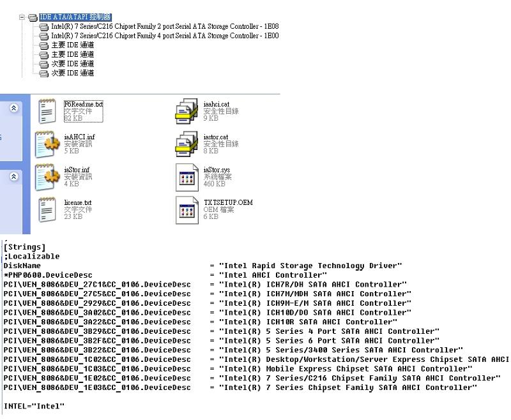Click "ICH10R SATA AHCI Controller" value

pyautogui.click(x=308, y=322)
